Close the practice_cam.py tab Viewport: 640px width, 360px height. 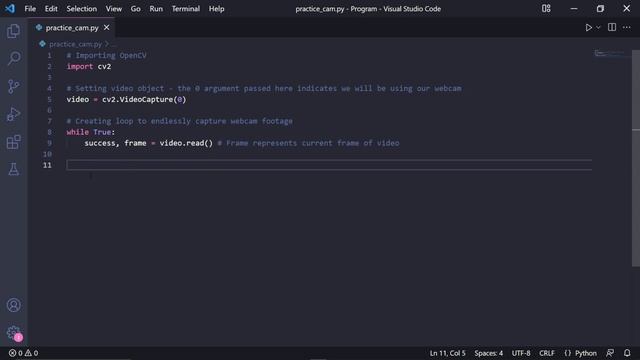click(x=107, y=27)
